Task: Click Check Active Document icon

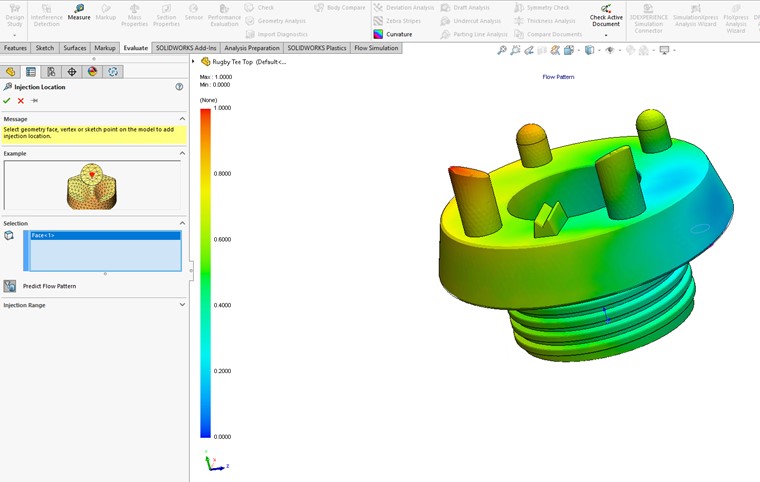Action: (605, 14)
